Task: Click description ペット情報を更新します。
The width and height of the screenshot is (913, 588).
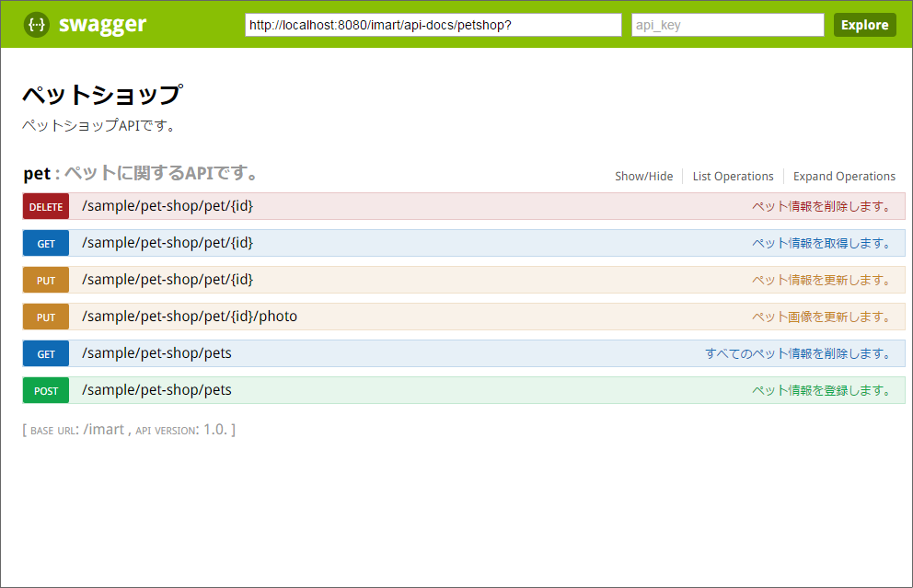Action: [x=822, y=280]
